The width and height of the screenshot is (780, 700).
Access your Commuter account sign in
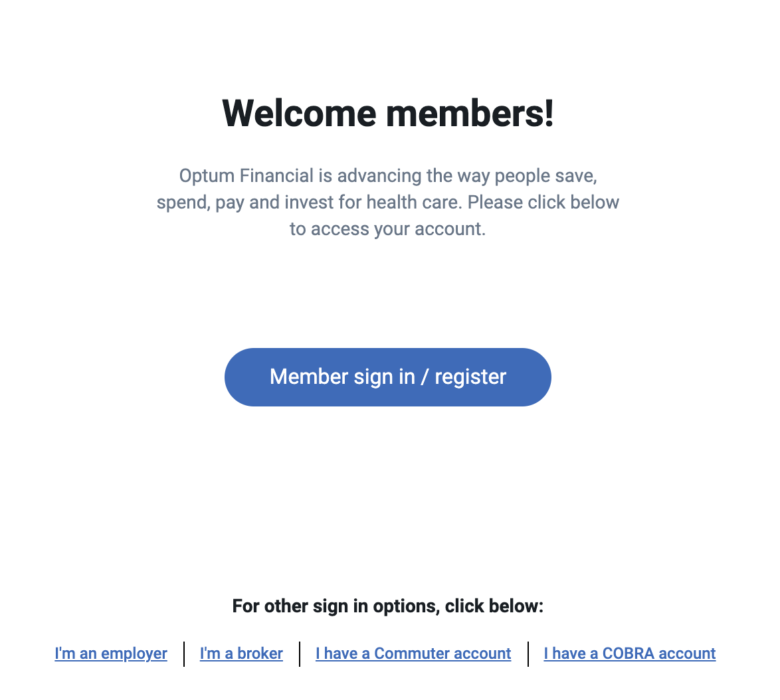(413, 654)
